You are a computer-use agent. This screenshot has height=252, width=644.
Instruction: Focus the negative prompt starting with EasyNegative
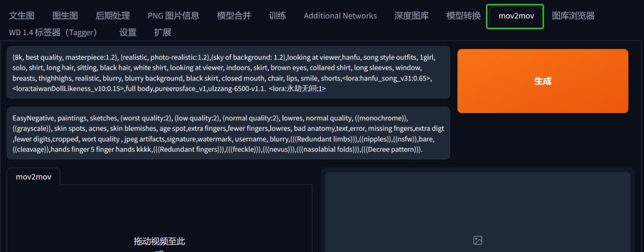coord(228,133)
